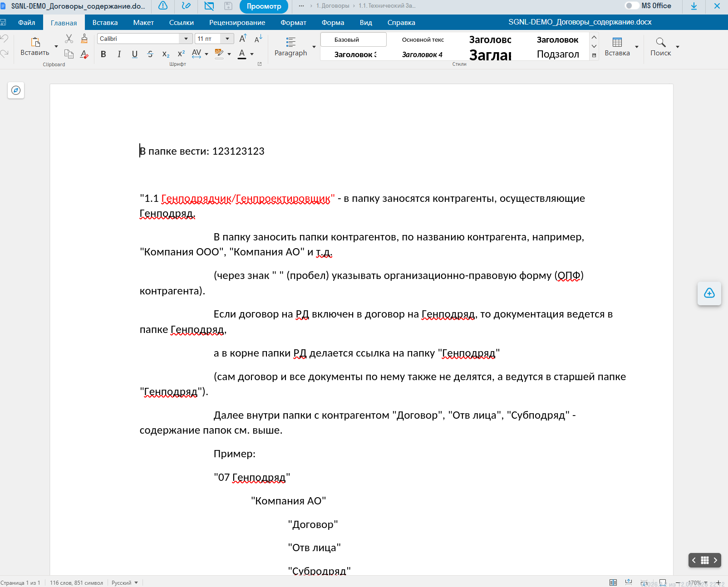Image resolution: width=728 pixels, height=587 pixels.
Task: Increase font size with the A-up icon
Action: 243,39
